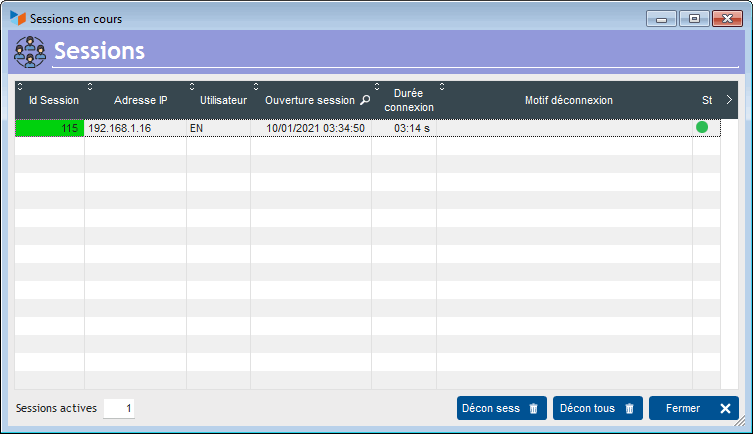The width and height of the screenshot is (753, 434).
Task: Maximize the Sessions en cours window
Action: point(694,18)
